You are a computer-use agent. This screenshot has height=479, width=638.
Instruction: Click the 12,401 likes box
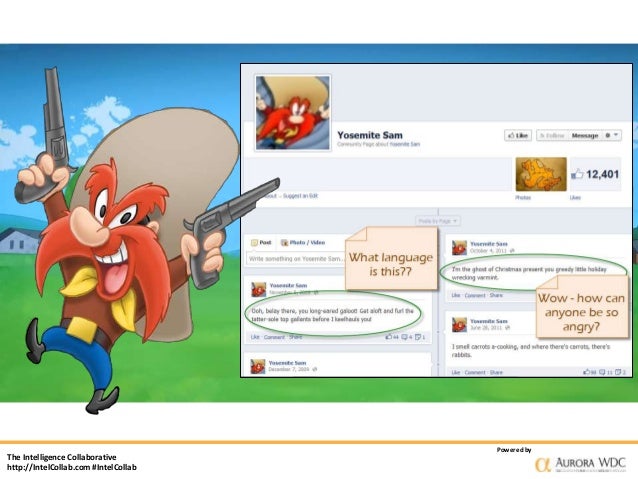point(595,174)
